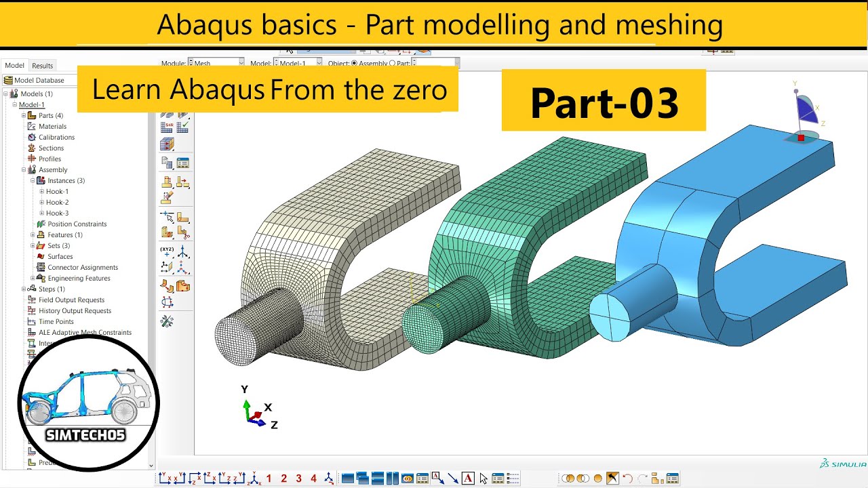
Task: Apply the XY front view
Action: (x=165, y=478)
